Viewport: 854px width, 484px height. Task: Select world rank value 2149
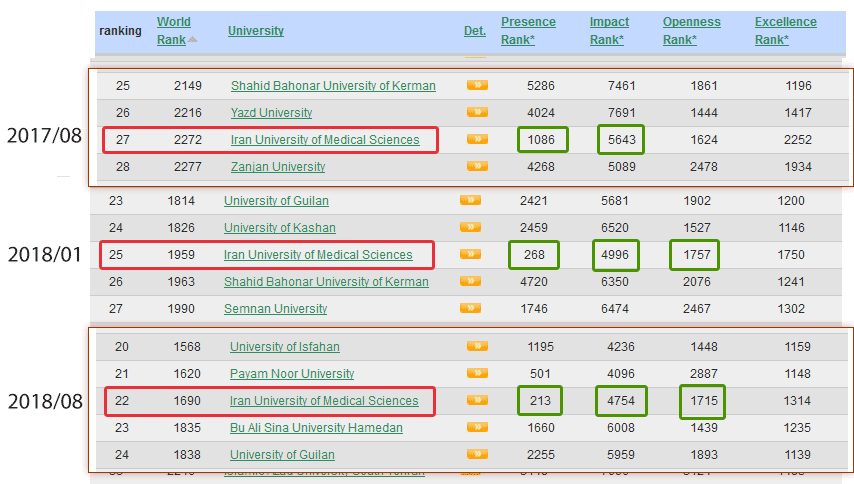click(188, 86)
